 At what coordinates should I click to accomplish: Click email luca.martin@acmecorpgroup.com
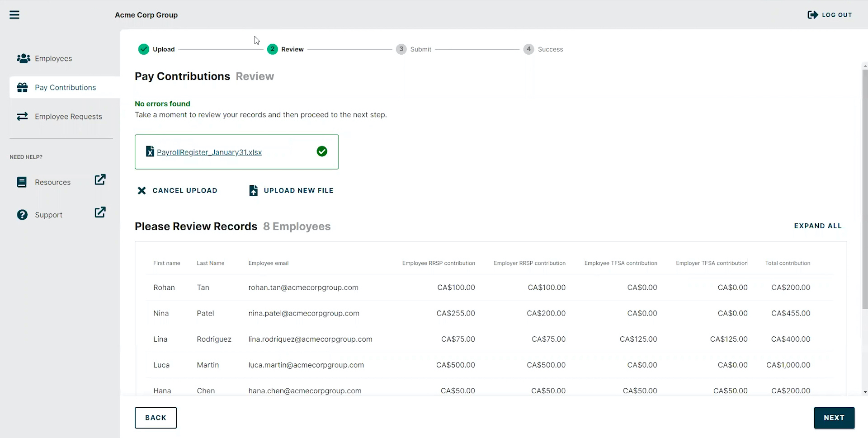[x=306, y=365]
